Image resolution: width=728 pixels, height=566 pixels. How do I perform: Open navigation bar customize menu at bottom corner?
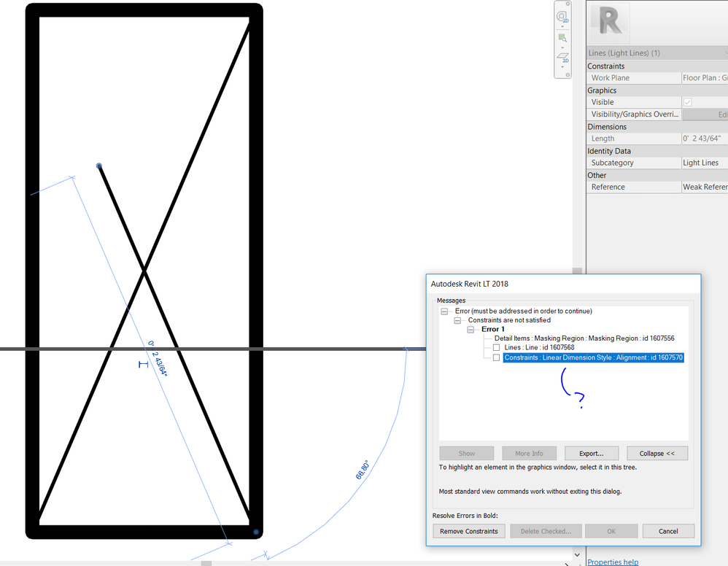point(568,74)
